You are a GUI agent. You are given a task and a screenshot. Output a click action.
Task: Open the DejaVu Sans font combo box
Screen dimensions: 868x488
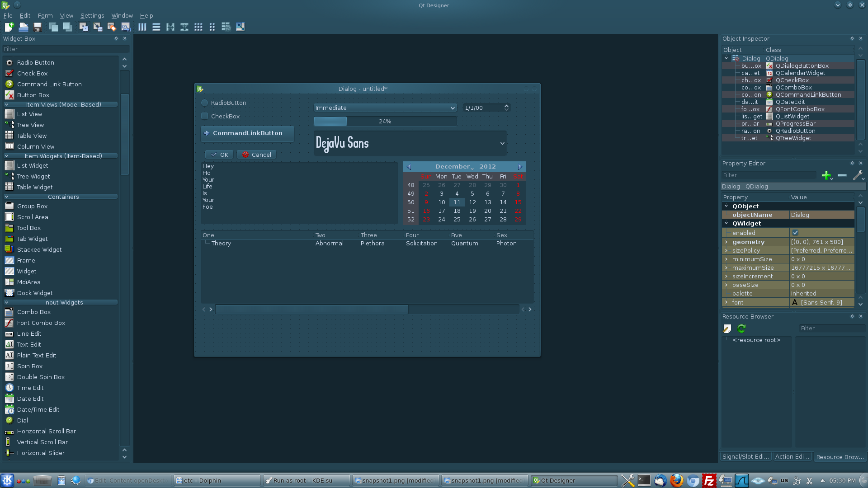point(410,143)
